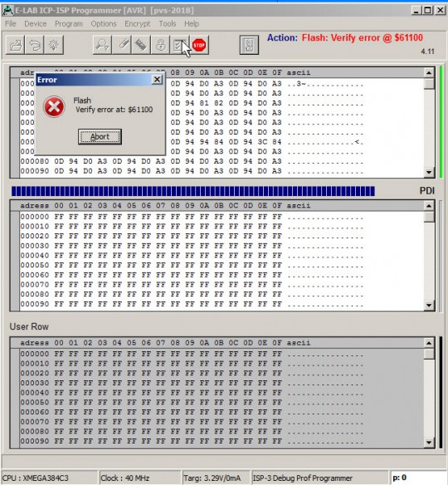
Task: Click the traffic-light style button in toolbar
Action: (249, 45)
